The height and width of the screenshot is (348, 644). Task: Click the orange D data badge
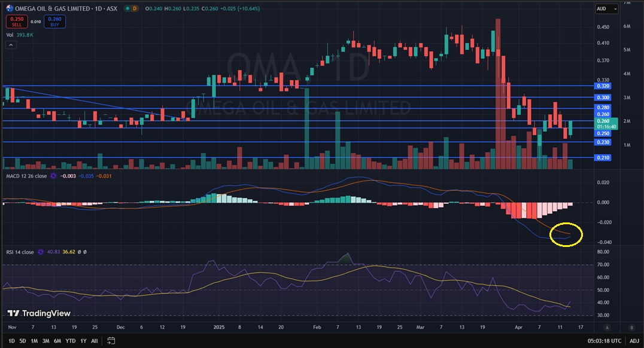pos(134,8)
